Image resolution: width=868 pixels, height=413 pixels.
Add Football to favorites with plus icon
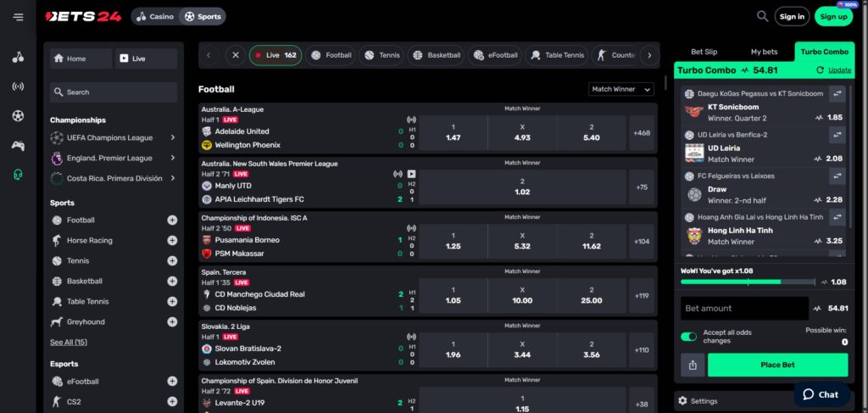172,220
